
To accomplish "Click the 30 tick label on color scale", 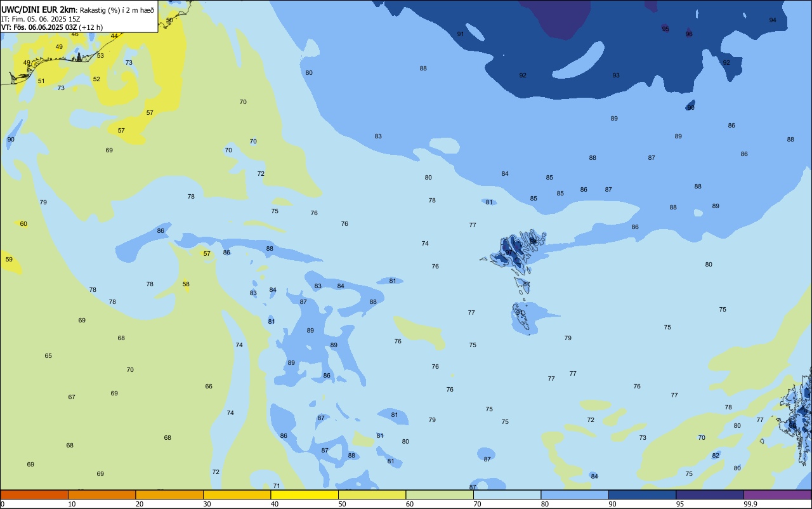I will (x=207, y=504).
